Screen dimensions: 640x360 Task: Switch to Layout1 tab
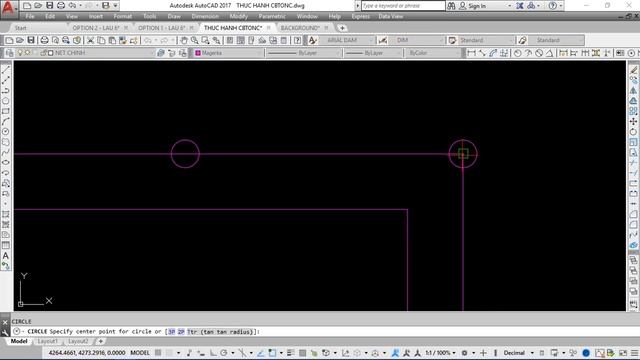pos(47,341)
